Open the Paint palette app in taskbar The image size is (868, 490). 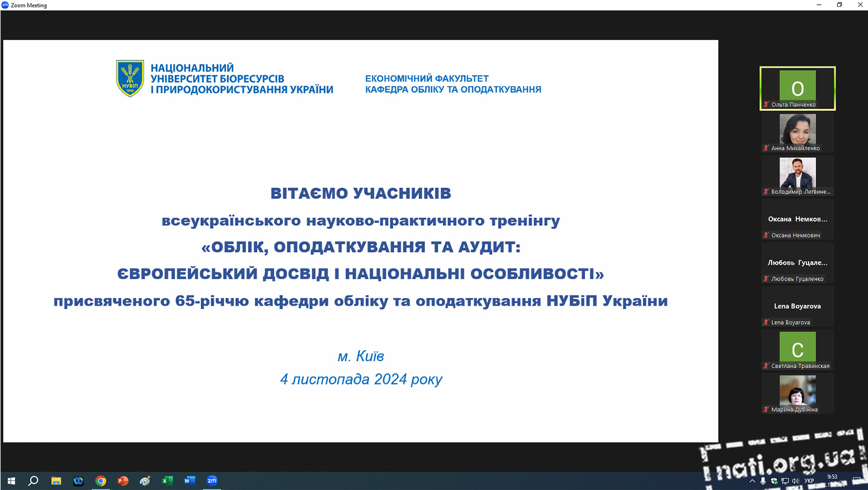pyautogui.click(x=145, y=481)
